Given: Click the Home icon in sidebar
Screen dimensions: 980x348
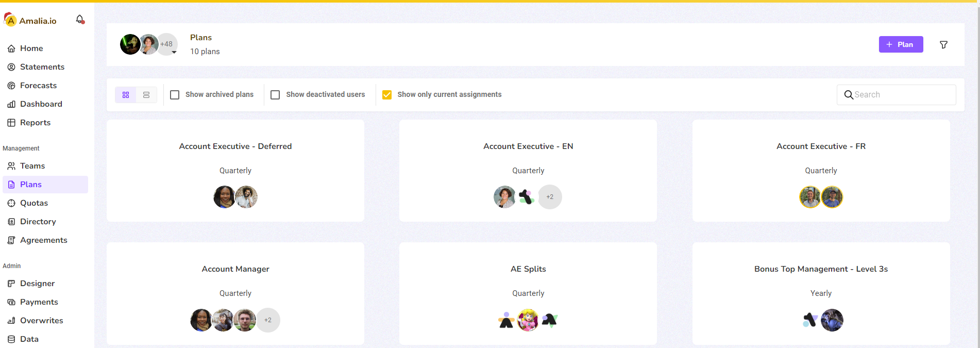Looking at the screenshot, I should 11,48.
